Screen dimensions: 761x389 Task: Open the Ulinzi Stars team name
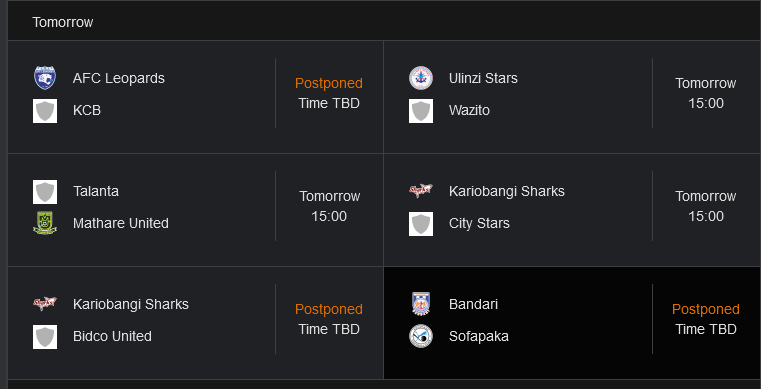click(x=483, y=78)
